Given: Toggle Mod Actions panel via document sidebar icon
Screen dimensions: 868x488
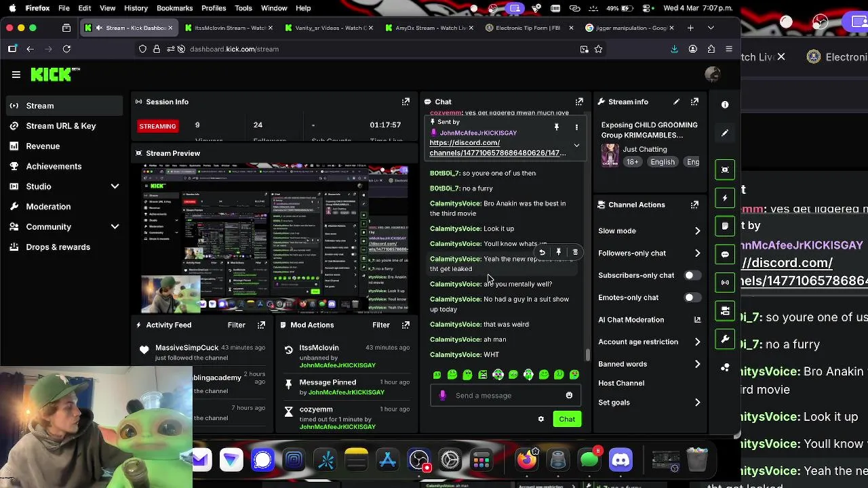Looking at the screenshot, I should click(725, 226).
